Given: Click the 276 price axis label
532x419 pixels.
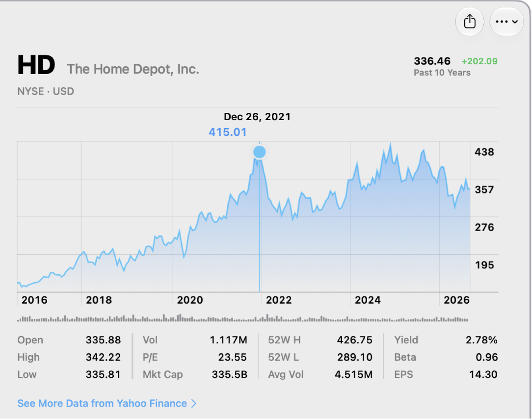Looking at the screenshot, I should click(x=484, y=227).
